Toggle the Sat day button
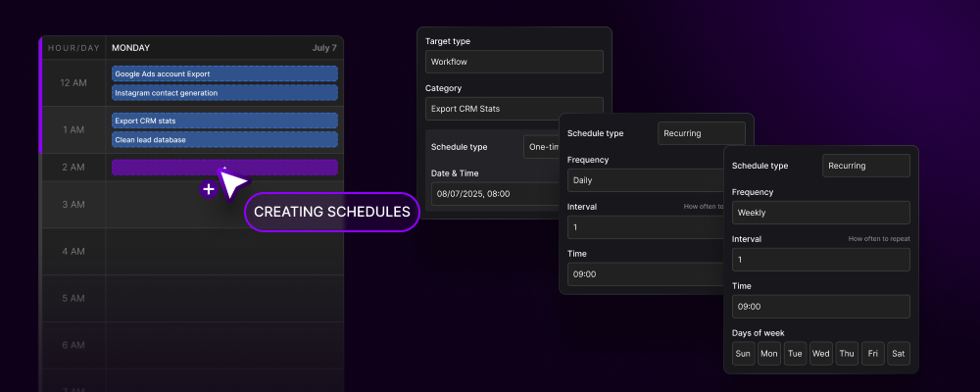980x392 pixels. [899, 353]
